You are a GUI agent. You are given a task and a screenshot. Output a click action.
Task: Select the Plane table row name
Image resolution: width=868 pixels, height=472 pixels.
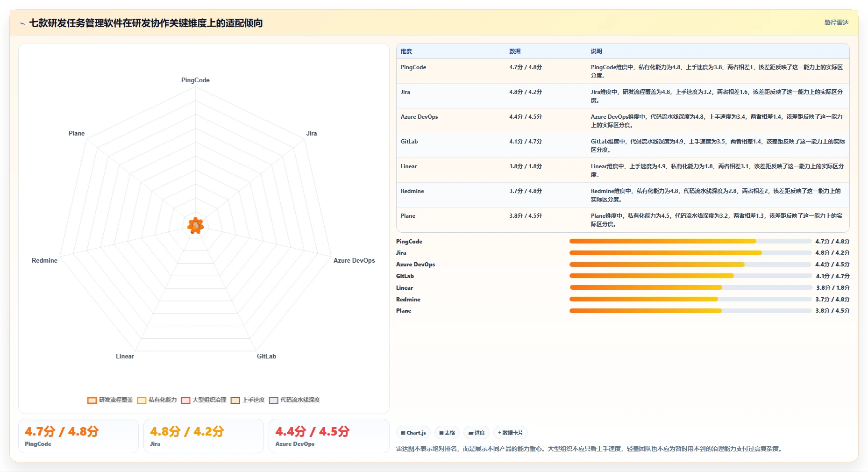click(408, 216)
